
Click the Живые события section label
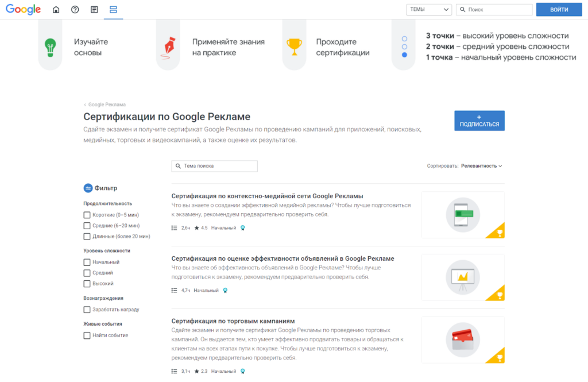103,324
